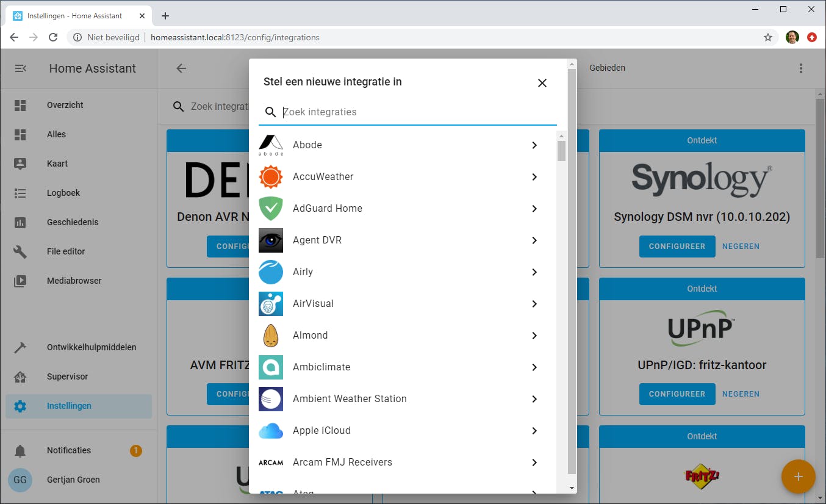The height and width of the screenshot is (504, 826).
Task: Configure the Synology DSM integration
Action: (x=677, y=247)
